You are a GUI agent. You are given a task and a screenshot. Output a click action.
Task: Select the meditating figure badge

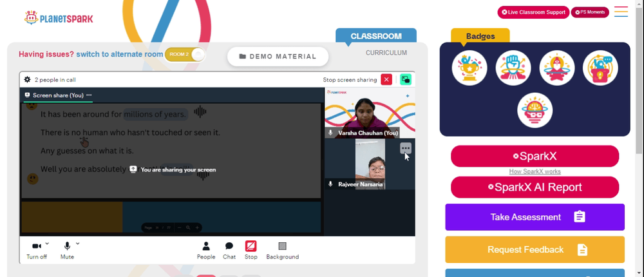click(556, 68)
